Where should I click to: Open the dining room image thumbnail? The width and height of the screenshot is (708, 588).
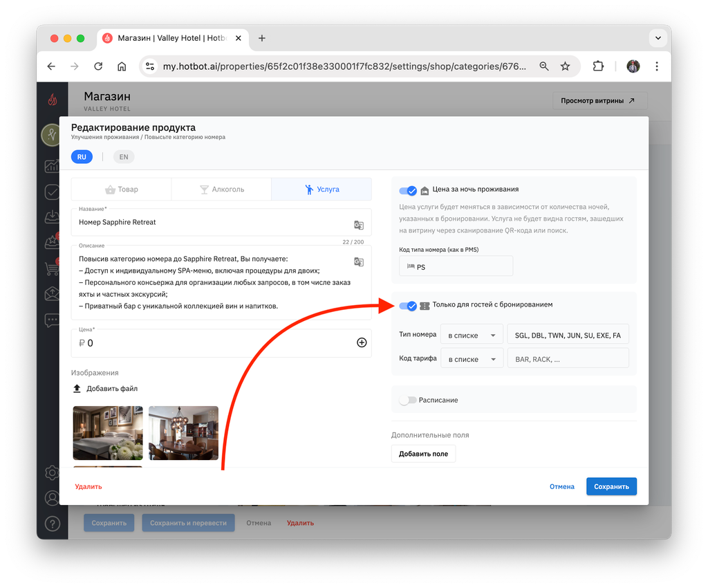click(183, 432)
